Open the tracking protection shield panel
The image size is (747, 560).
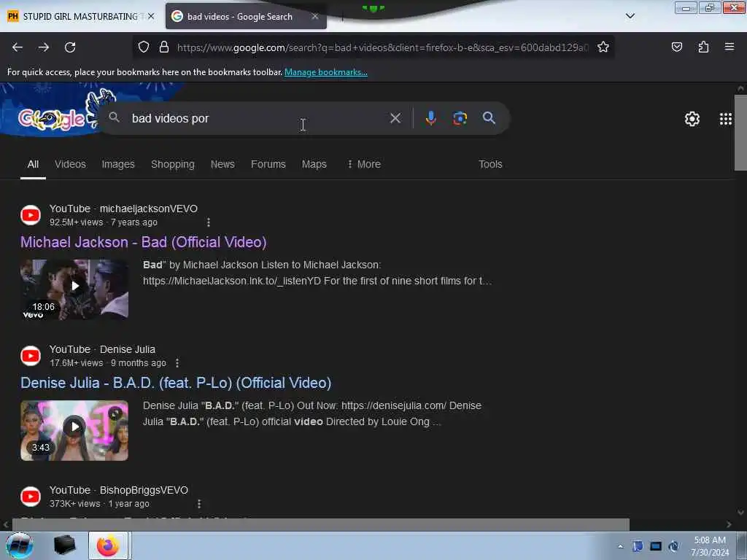144,47
